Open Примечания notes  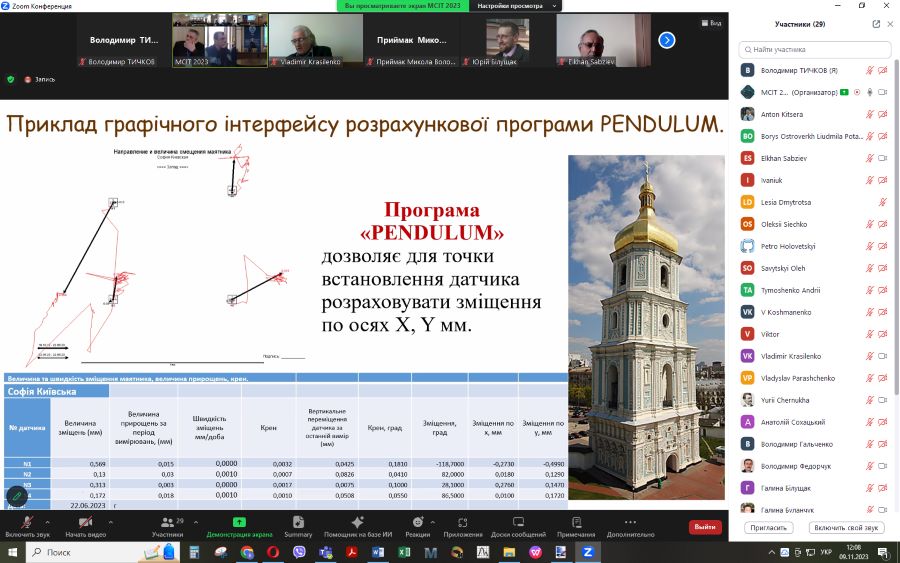tap(576, 526)
